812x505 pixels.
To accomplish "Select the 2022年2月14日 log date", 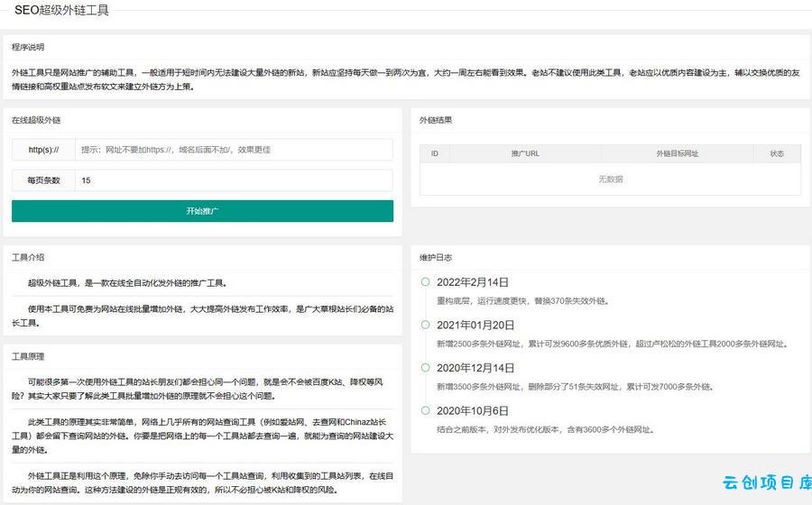I will [x=472, y=282].
